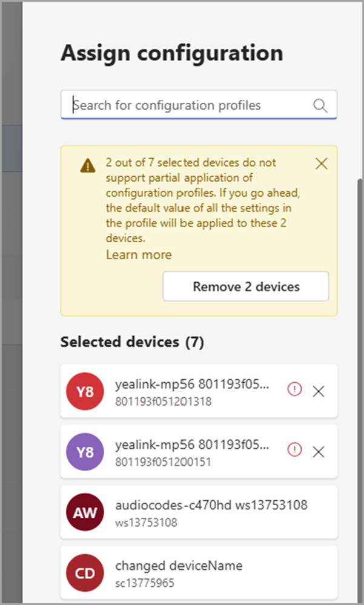The image size is (364, 605).
Task: Click the first yealink-mp56 device name
Action: [192, 385]
